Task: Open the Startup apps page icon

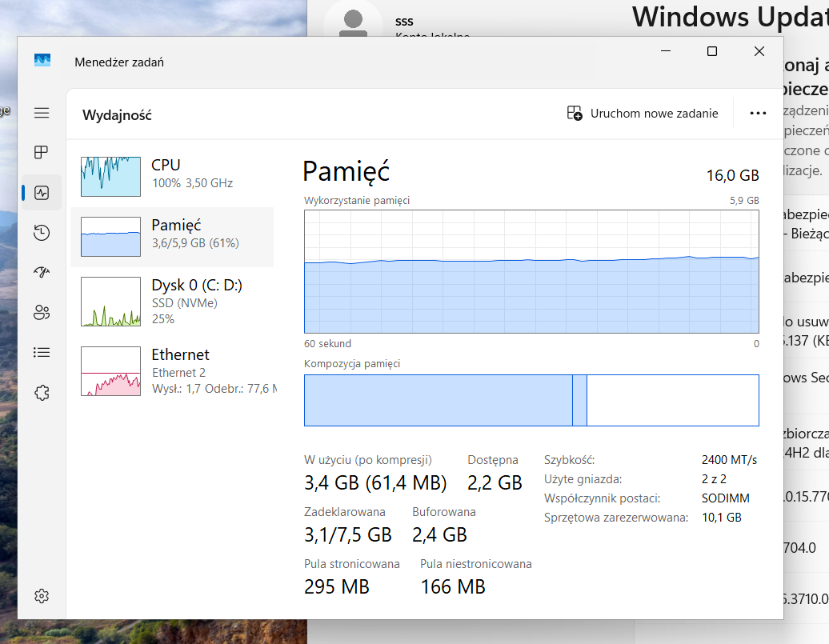Action: pyautogui.click(x=42, y=272)
